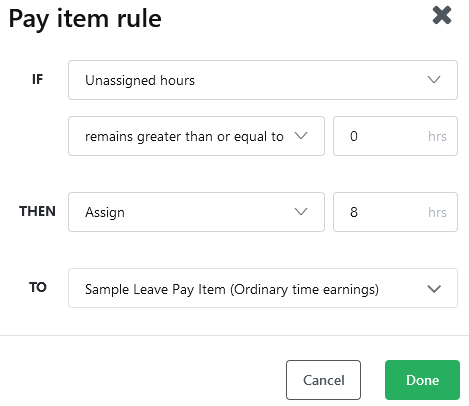This screenshot has height=406, width=469.
Task: Click chevron arrow beside Unassigned hours
Action: coord(434,80)
